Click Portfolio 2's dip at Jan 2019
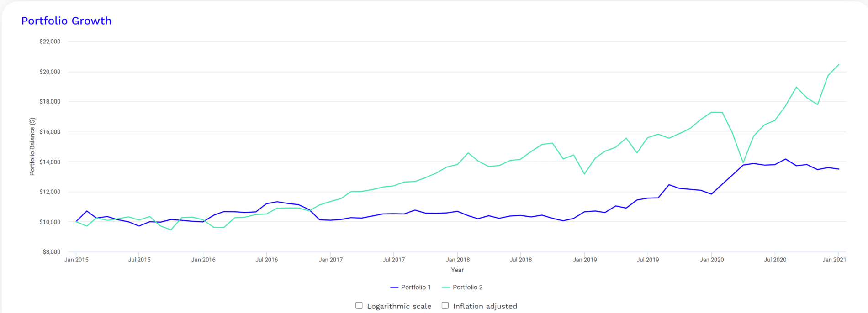The height and width of the screenshot is (313, 868). tap(584, 174)
